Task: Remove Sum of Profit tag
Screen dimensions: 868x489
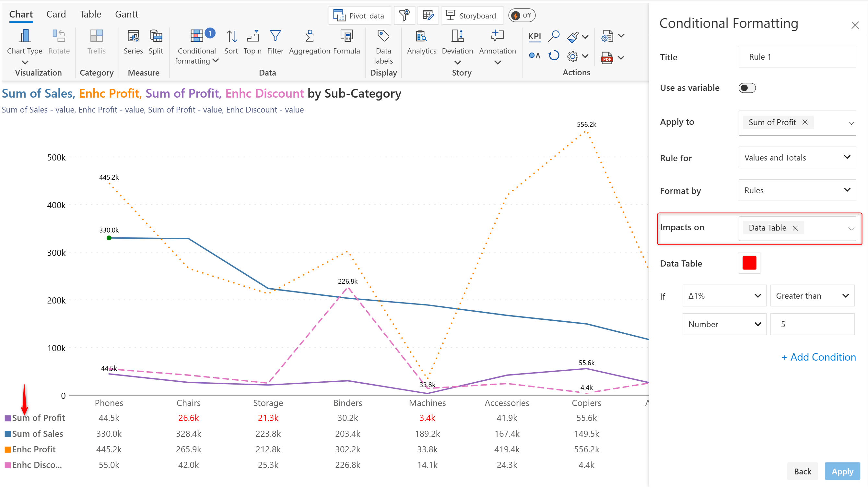Action: [x=805, y=122]
